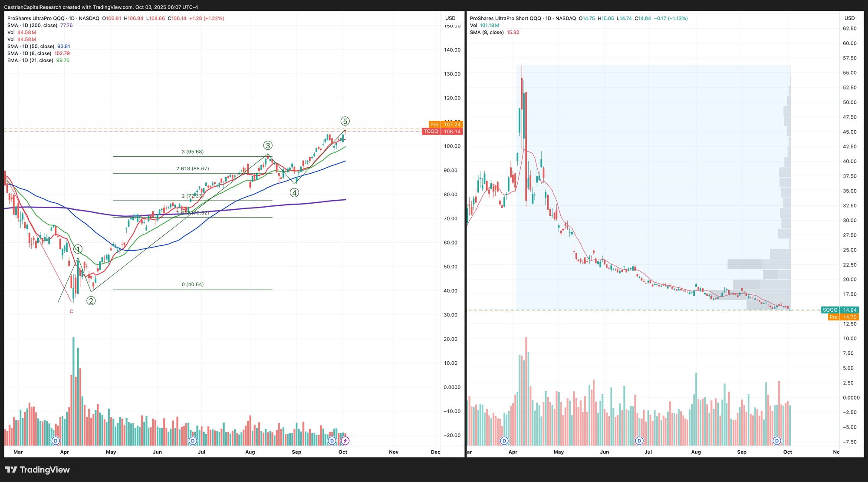This screenshot has height=482, width=868.
Task: Click the TradingView logo
Action: [x=37, y=470]
